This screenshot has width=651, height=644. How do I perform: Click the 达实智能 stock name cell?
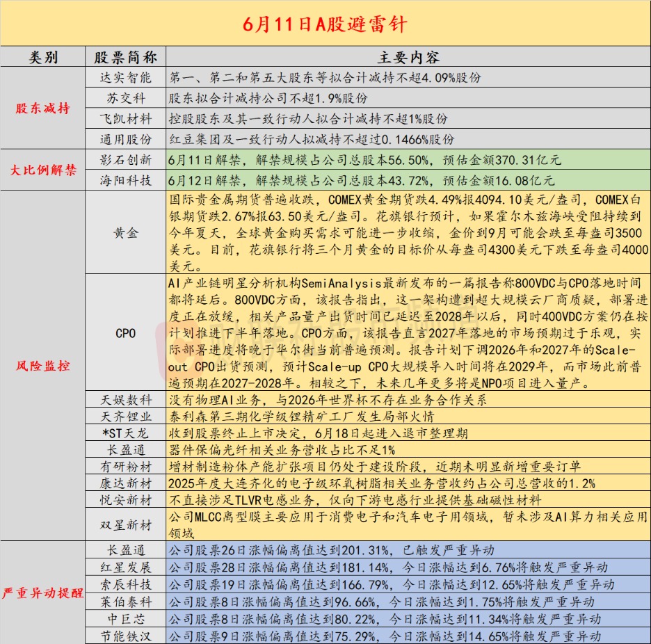[x=125, y=77]
